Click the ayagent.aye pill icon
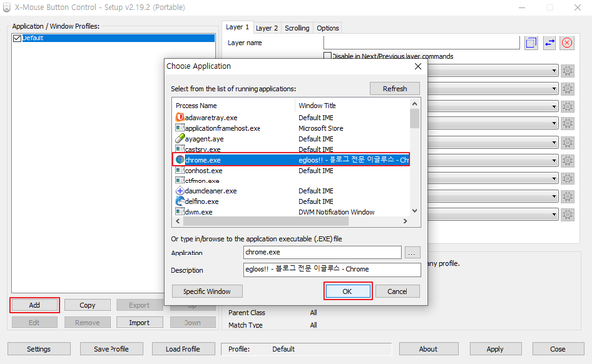This screenshot has height=364, width=592. [180, 138]
